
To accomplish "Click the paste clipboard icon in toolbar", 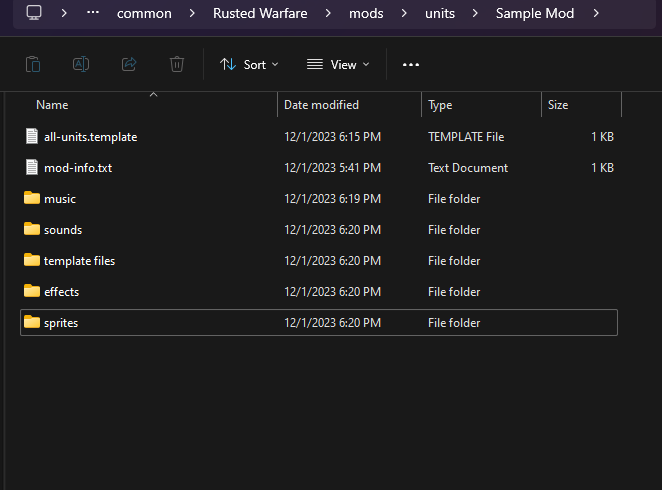I will click(33, 64).
